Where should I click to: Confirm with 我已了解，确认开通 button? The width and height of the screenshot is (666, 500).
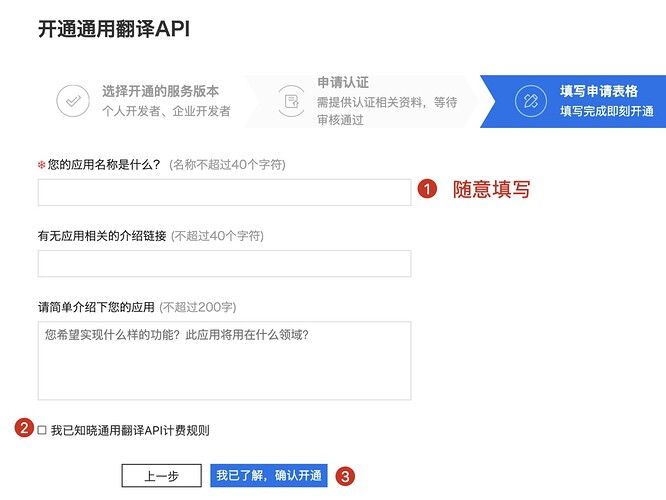coord(269,475)
